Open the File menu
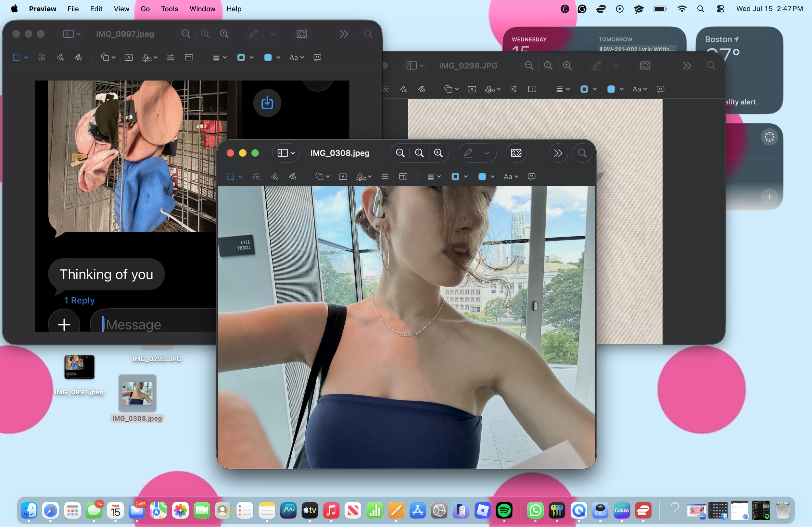Image resolution: width=812 pixels, height=527 pixels. click(x=73, y=9)
